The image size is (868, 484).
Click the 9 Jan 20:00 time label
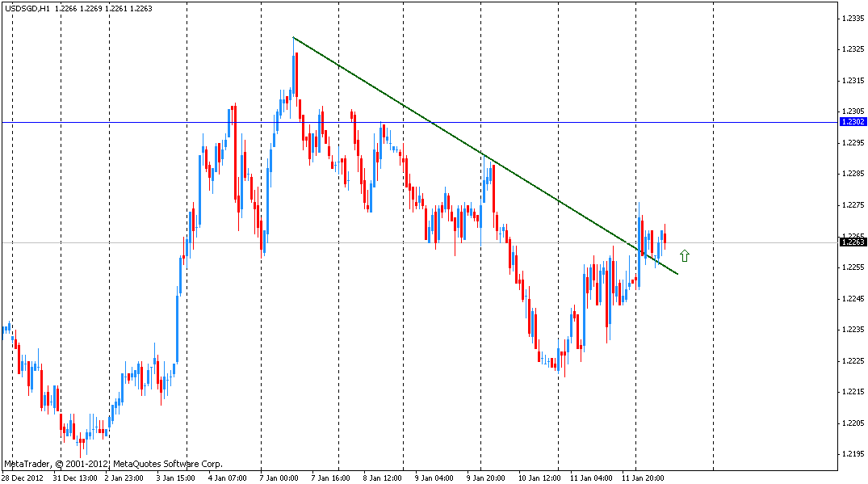tap(485, 478)
